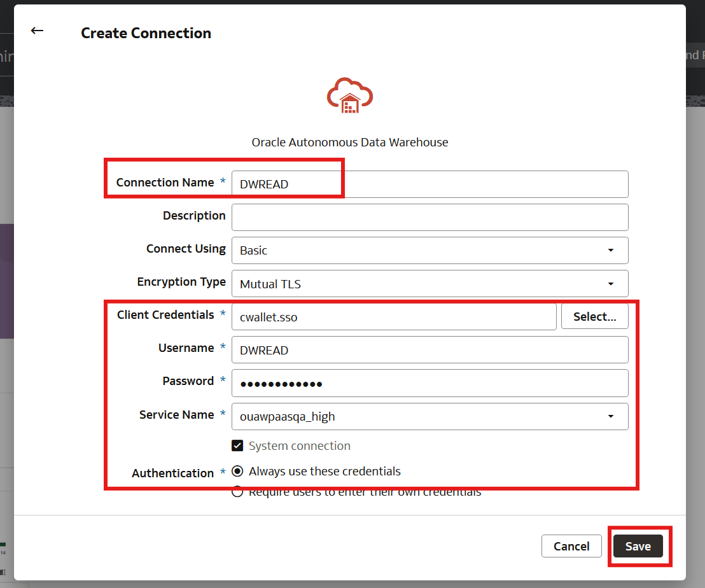Viewport: 705px width, 588px height.
Task: Open the Encryption Type dropdown showing Mutual TLS
Action: click(429, 283)
